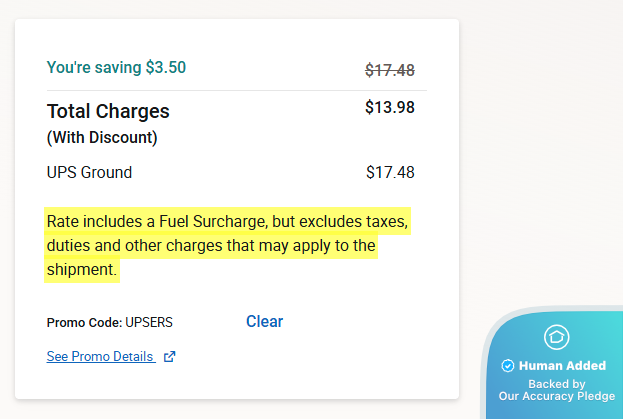Click the Clear promo code link

coord(264,321)
